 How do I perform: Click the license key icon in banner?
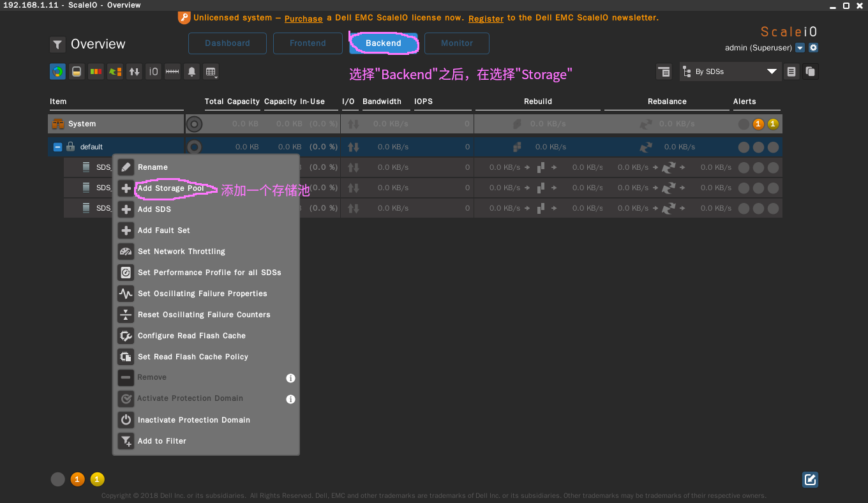coord(184,18)
